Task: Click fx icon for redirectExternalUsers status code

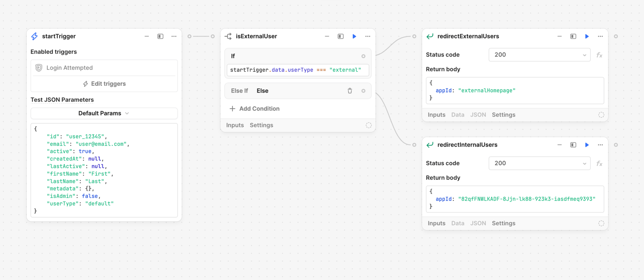Action: [x=599, y=55]
